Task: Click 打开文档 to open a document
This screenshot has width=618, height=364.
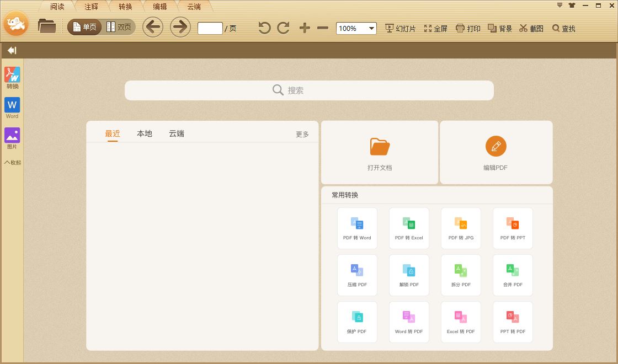Action: 379,152
